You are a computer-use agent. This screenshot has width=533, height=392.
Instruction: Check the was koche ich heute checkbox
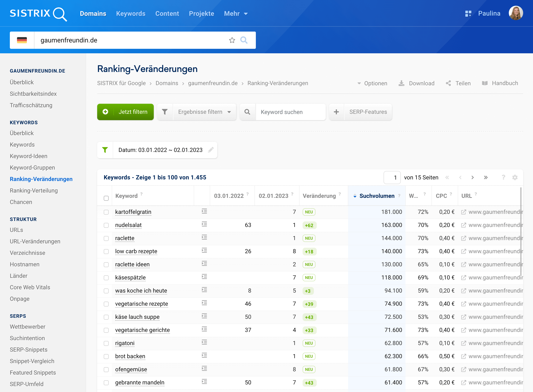tap(106, 291)
